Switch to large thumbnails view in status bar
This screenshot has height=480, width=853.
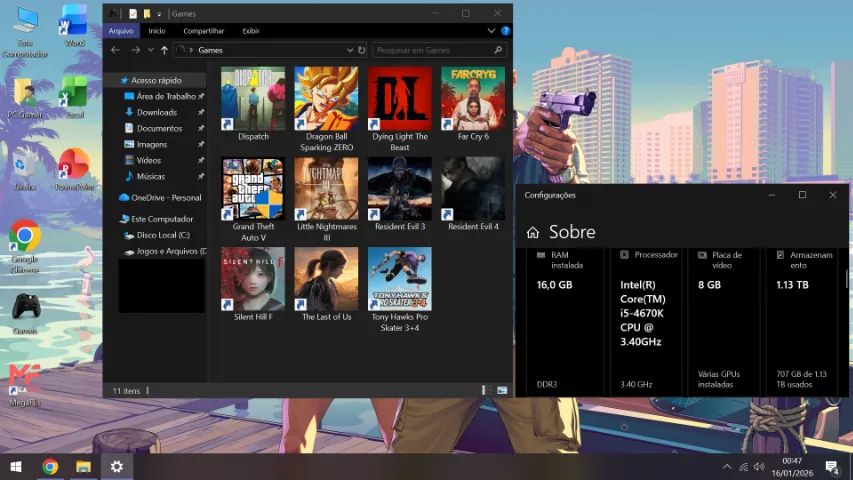point(502,390)
